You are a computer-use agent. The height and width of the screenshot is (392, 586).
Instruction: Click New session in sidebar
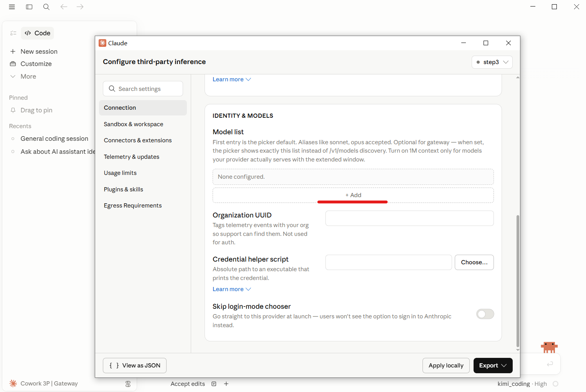39,51
